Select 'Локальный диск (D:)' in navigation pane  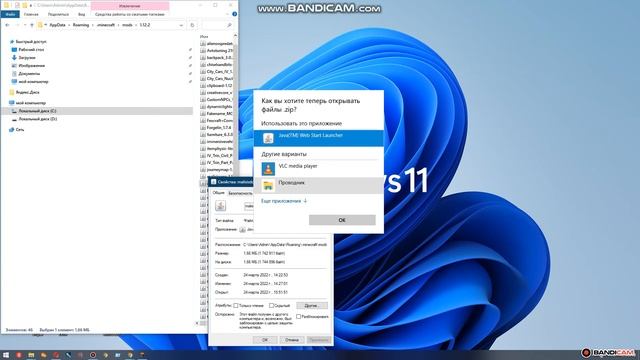pyautogui.click(x=38, y=119)
